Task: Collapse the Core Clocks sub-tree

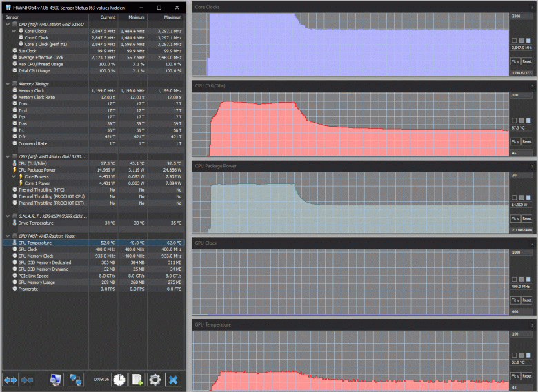Action: point(14,31)
